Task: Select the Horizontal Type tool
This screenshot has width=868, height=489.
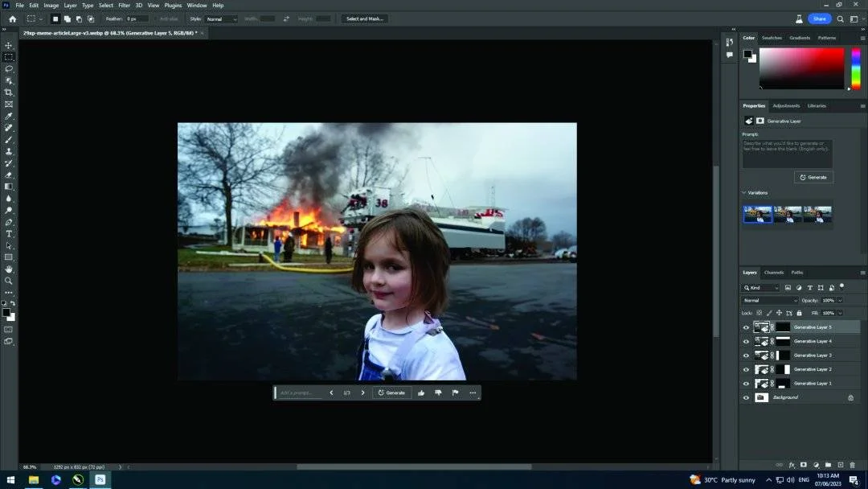Action: tap(9, 234)
